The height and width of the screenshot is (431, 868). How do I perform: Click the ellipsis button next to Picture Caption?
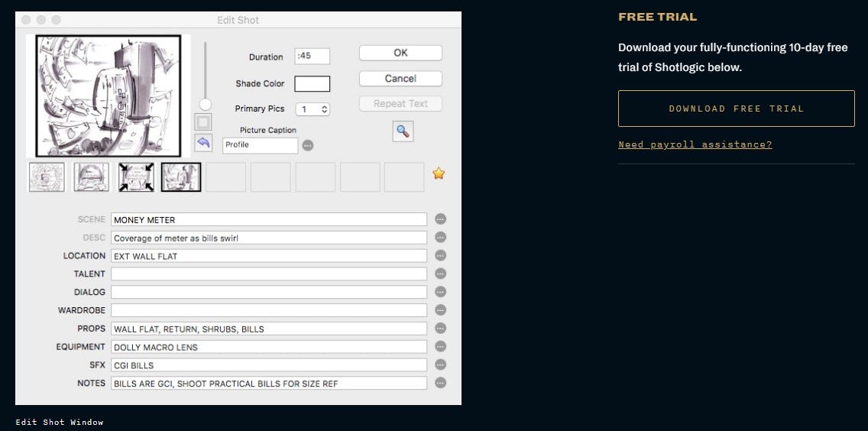click(x=308, y=145)
